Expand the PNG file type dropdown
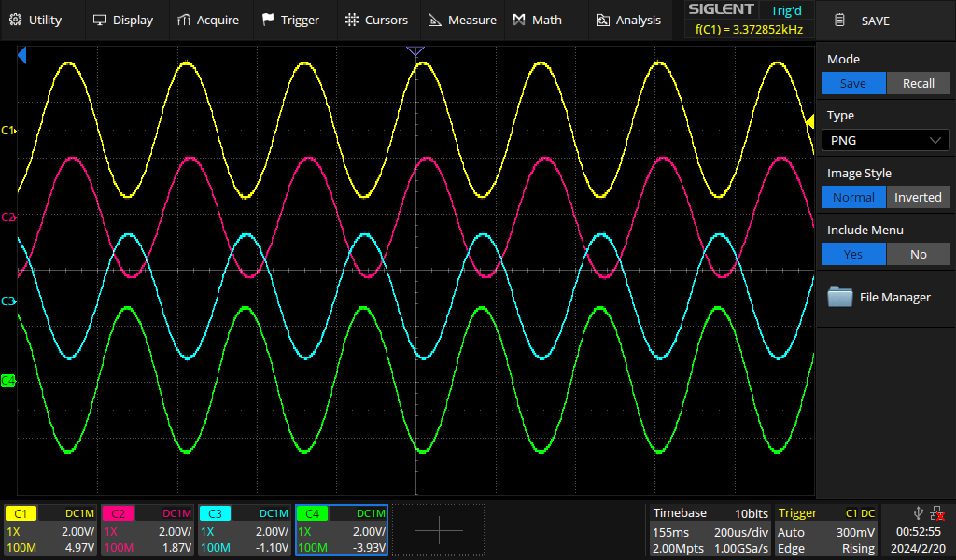Viewport: 956px width, 560px height. point(885,140)
